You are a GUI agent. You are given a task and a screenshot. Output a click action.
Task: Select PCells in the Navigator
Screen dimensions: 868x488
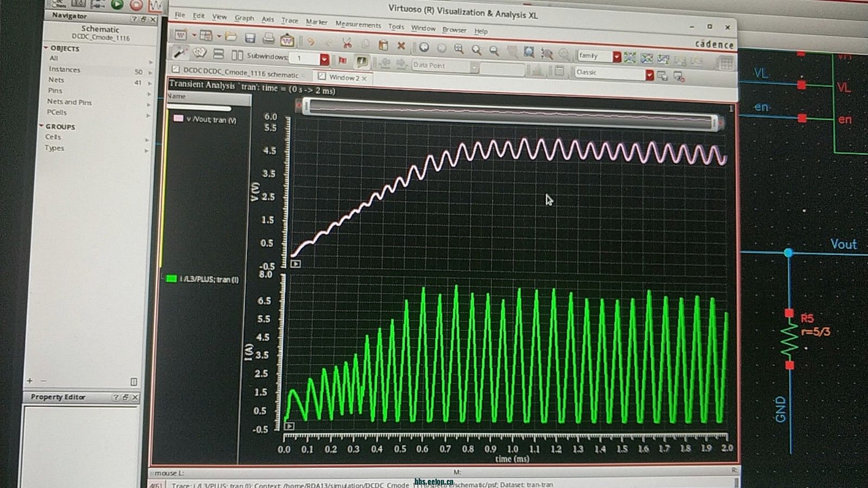click(56, 112)
